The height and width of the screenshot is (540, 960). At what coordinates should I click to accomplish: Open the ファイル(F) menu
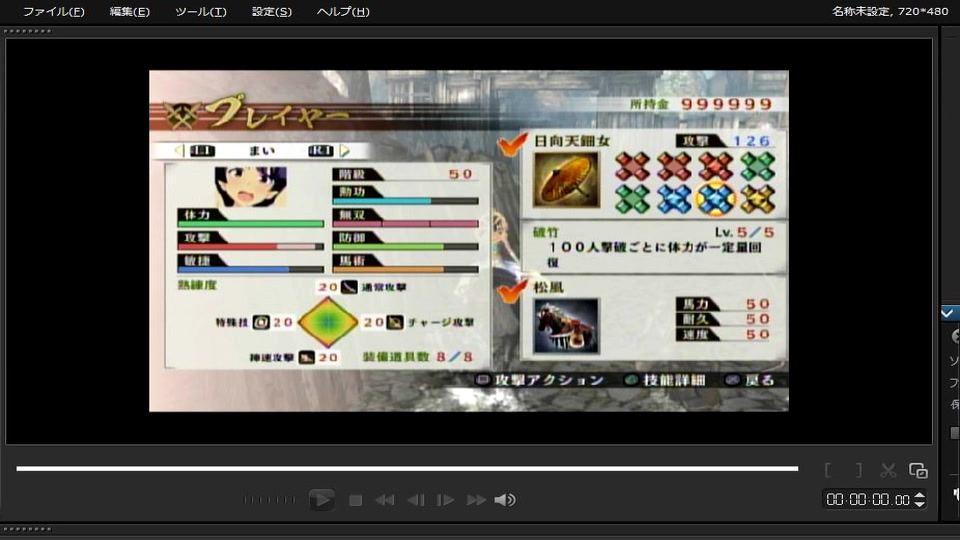pyautogui.click(x=54, y=12)
